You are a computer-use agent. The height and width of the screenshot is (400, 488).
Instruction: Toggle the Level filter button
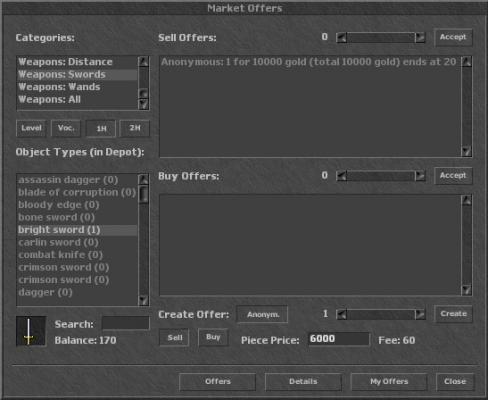tap(31, 128)
